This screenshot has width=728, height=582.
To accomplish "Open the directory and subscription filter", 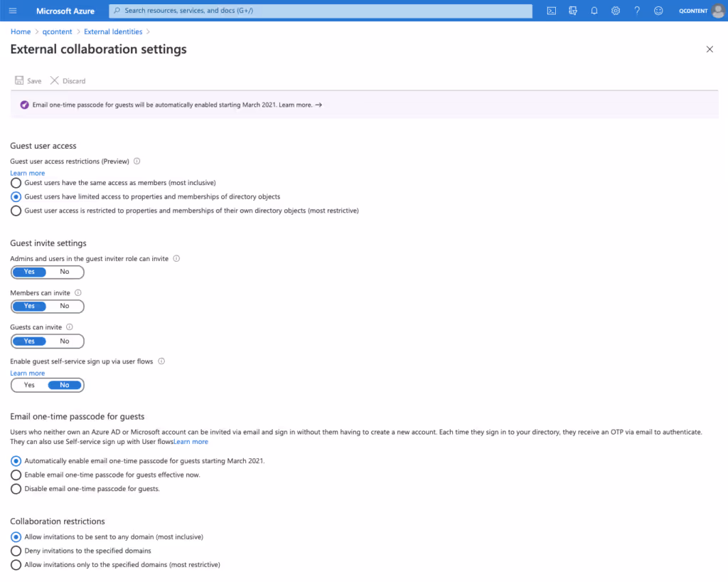I will click(573, 11).
